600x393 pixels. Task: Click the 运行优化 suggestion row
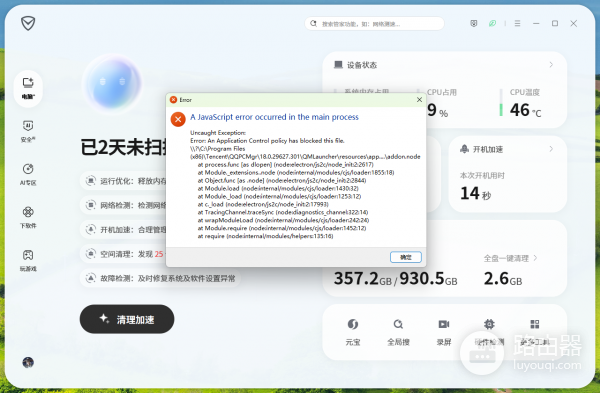coord(123,181)
